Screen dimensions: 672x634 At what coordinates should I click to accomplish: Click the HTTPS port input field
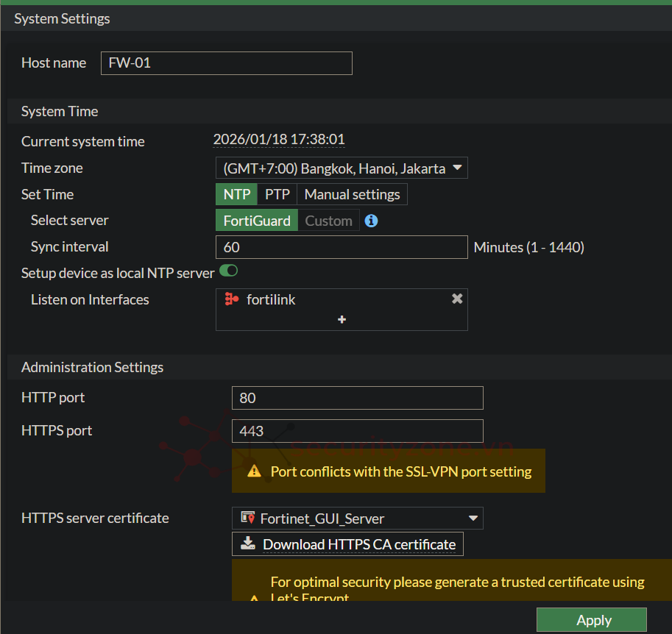point(357,431)
